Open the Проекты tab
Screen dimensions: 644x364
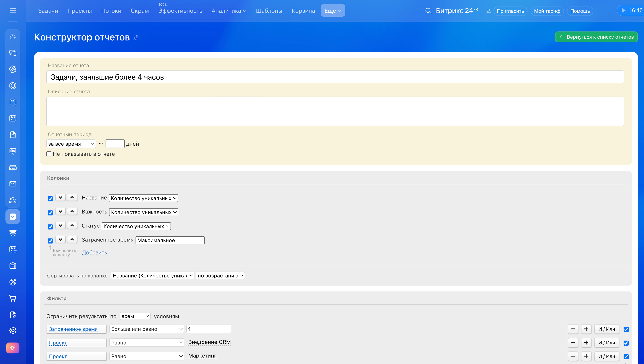click(x=79, y=11)
